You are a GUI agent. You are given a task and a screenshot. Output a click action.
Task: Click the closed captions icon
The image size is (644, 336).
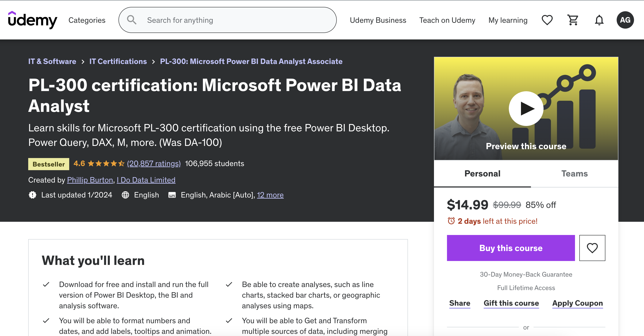point(172,195)
